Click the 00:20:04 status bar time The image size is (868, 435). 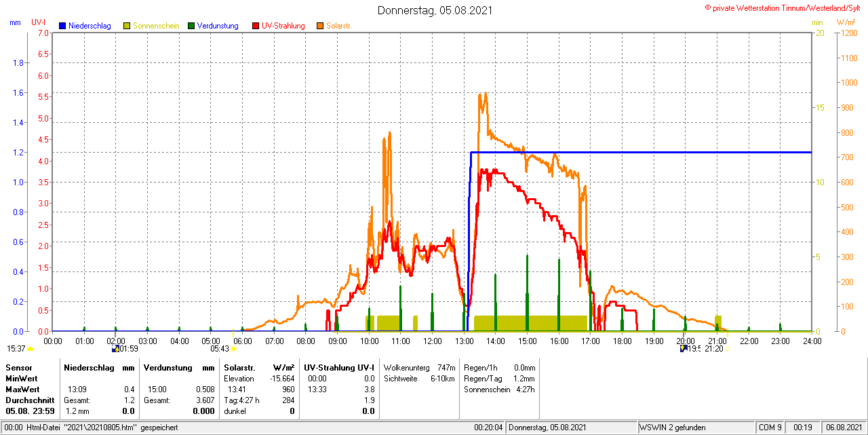tap(488, 428)
